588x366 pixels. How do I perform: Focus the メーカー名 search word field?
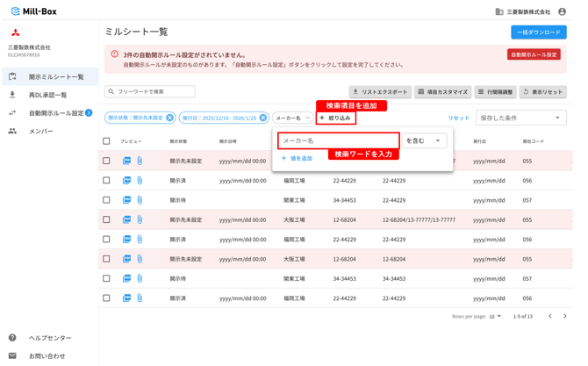(339, 140)
